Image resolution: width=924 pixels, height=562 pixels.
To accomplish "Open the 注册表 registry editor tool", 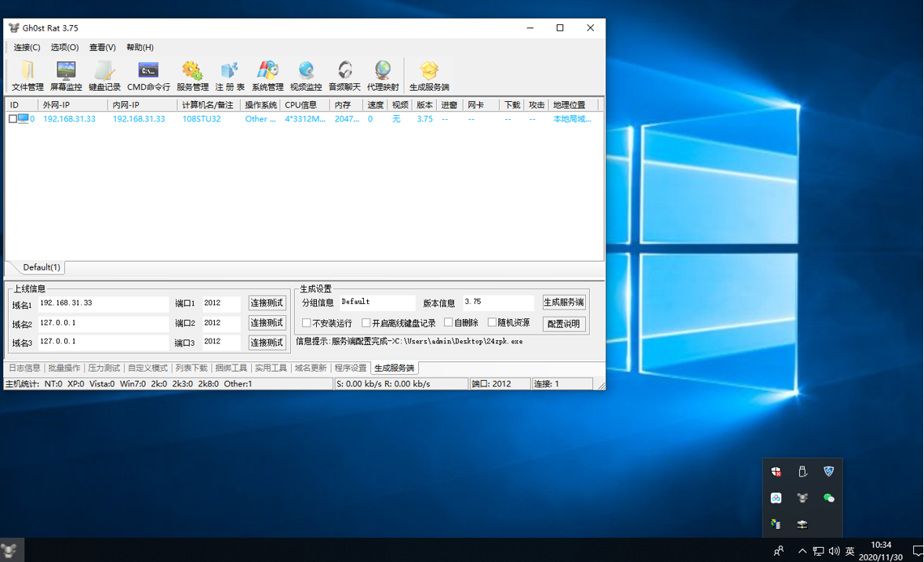I will tap(230, 75).
